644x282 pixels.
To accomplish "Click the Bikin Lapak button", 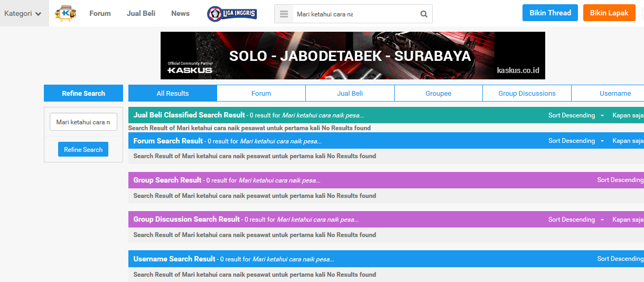I will coord(609,13).
